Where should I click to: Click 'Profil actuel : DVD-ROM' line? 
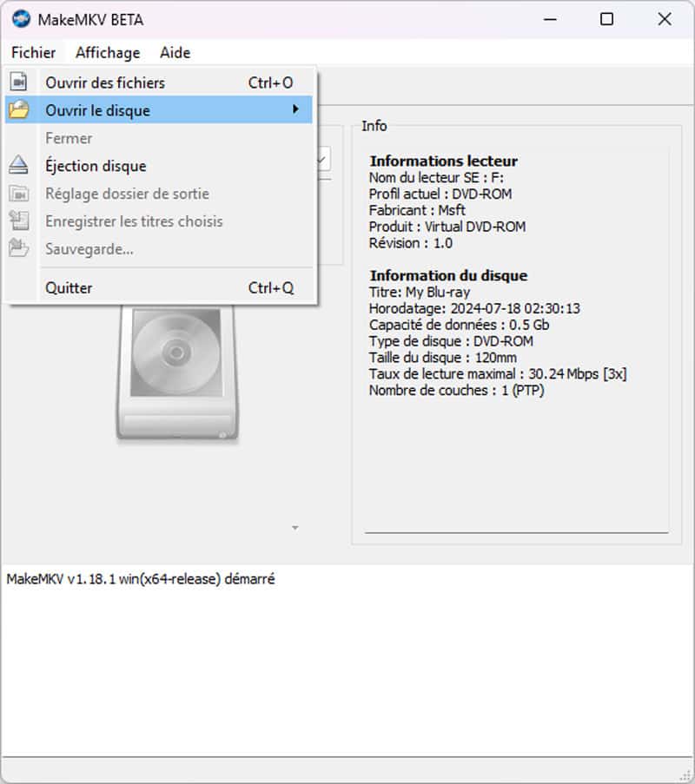[440, 194]
